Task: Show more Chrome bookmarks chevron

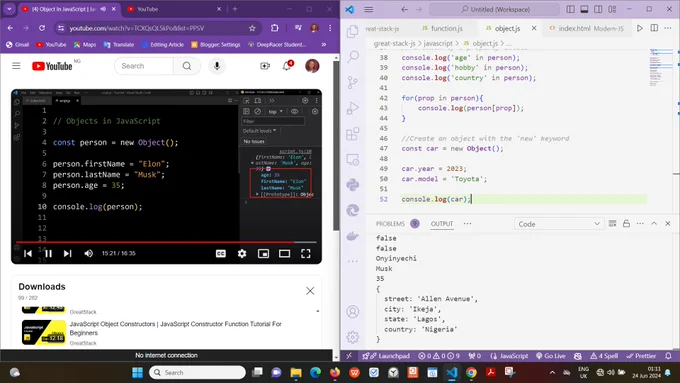Action: (x=324, y=44)
